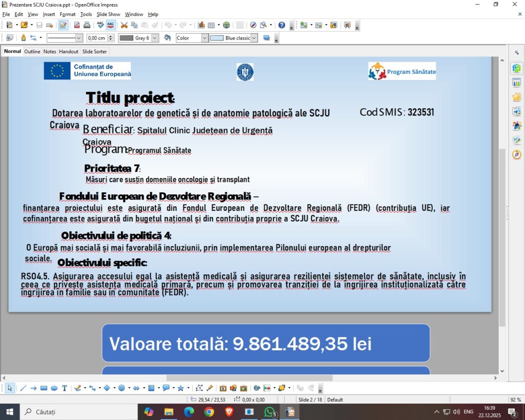Open the line style dropdown
525x420 pixels.
coord(79,38)
